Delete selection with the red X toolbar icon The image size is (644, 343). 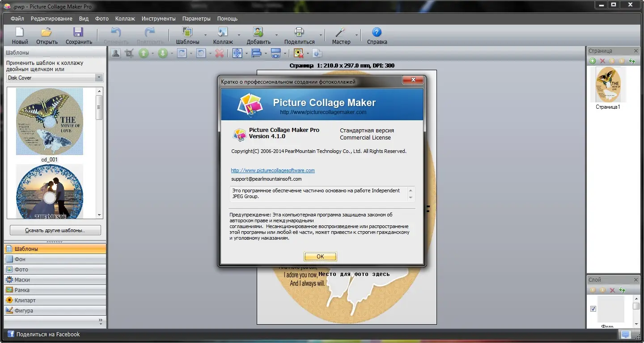[x=220, y=53]
